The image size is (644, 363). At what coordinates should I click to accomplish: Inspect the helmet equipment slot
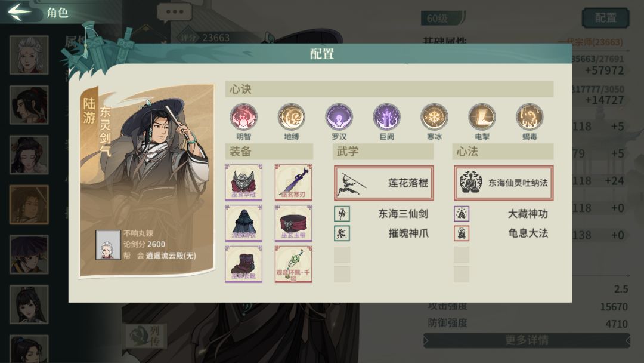(x=243, y=182)
